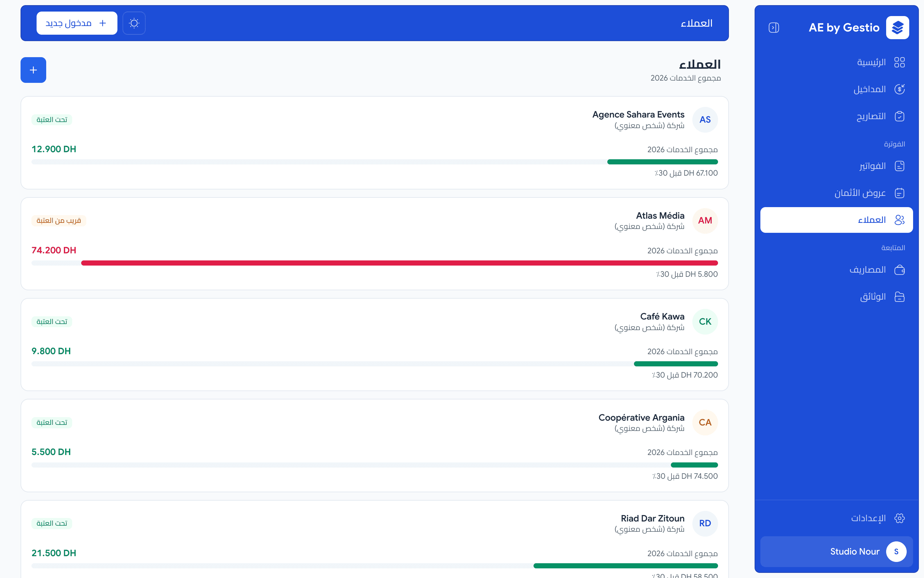Go to the الفواتير section
Screen dimensions: 924x578
[836, 166]
